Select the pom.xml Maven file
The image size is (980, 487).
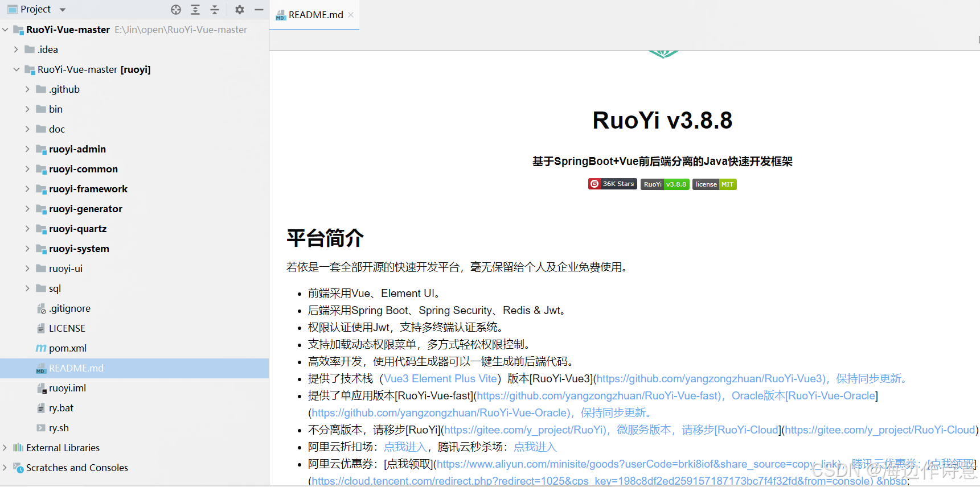click(x=68, y=348)
